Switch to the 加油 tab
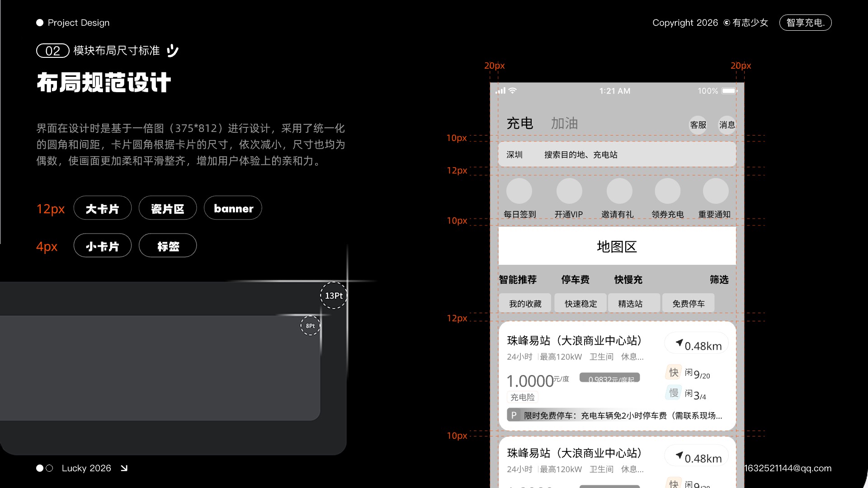 564,123
